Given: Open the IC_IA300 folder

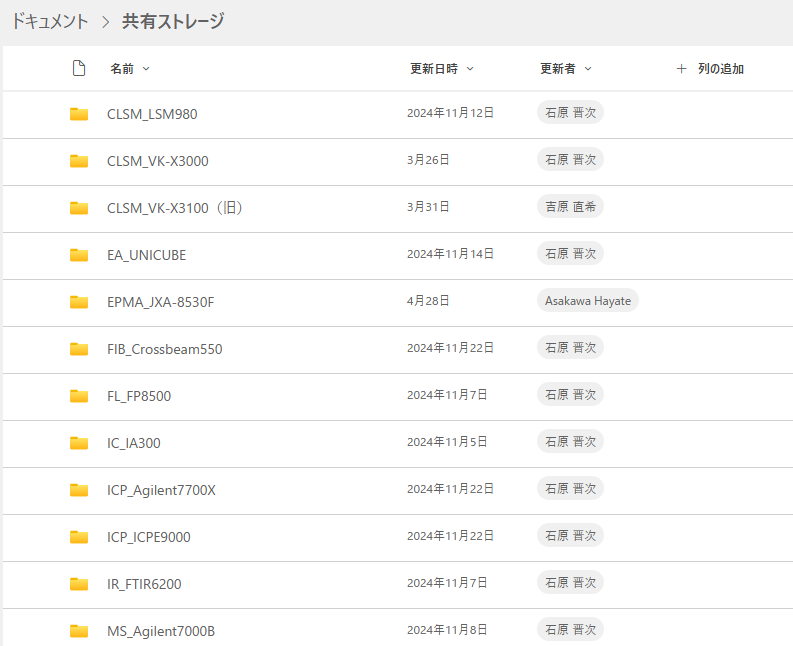Looking at the screenshot, I should [134, 443].
